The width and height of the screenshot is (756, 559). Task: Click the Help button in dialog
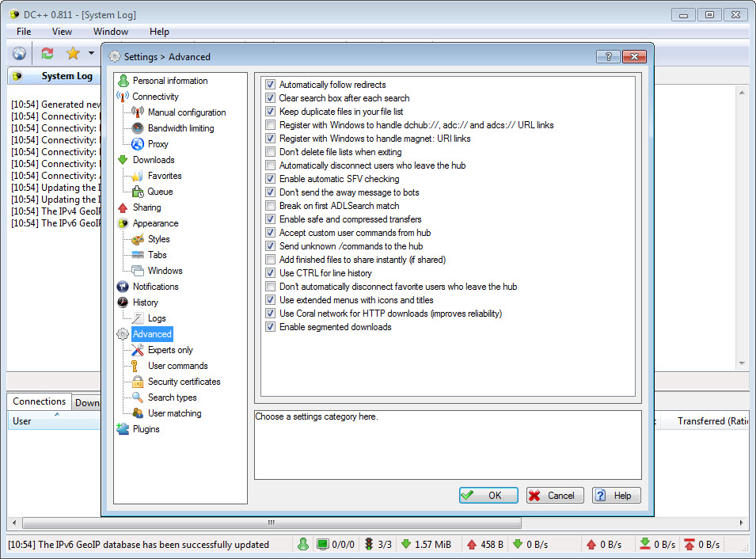(616, 496)
